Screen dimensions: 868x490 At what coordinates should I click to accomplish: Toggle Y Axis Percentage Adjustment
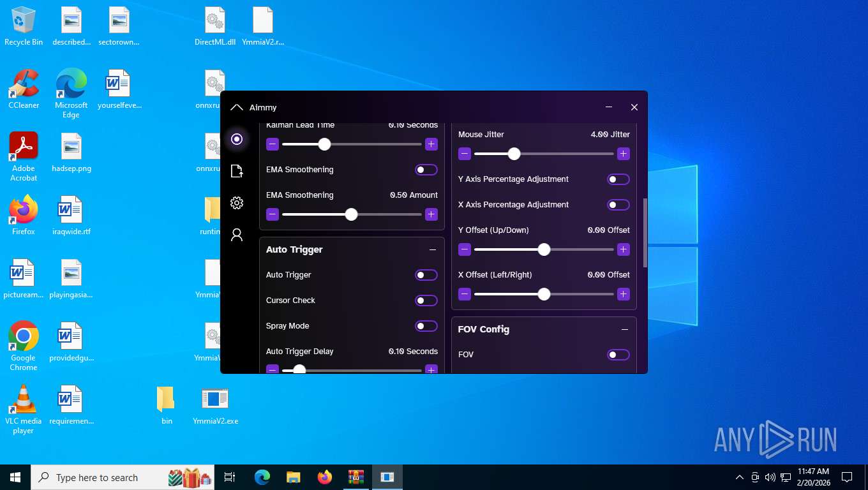click(x=618, y=179)
